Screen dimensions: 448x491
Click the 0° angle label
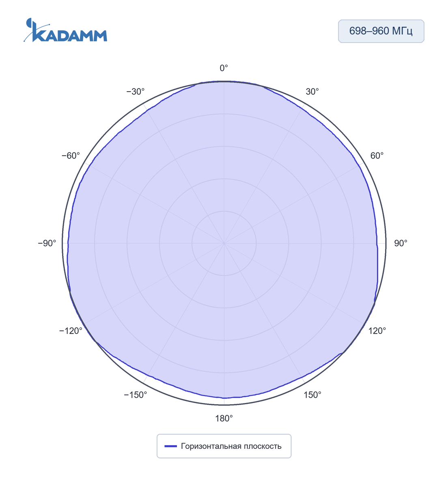pyautogui.click(x=224, y=68)
